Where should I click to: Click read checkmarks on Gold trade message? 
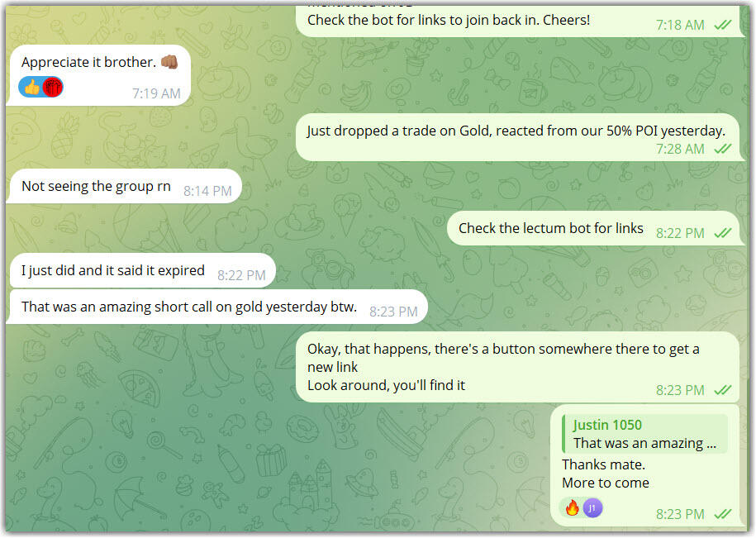723,149
